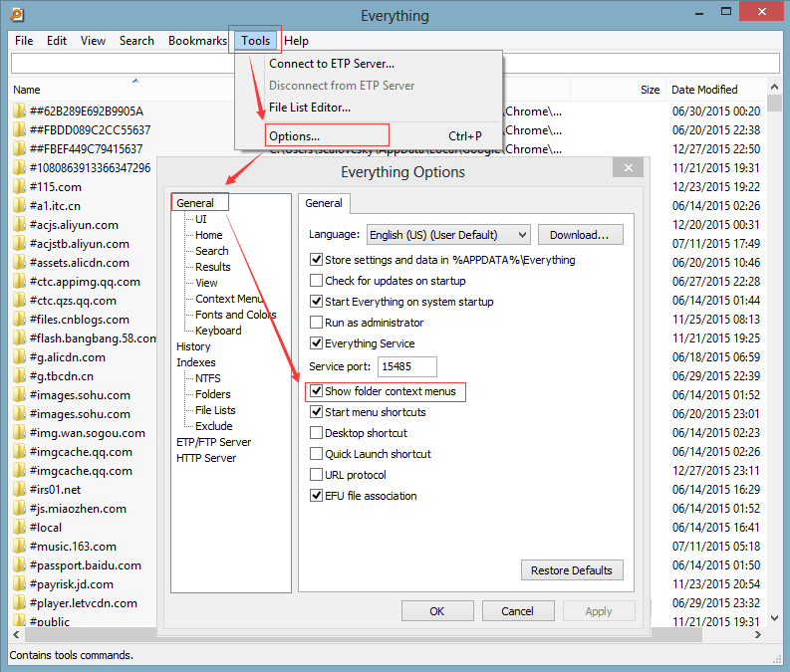
Task: Select General in options tree
Action: 195,203
